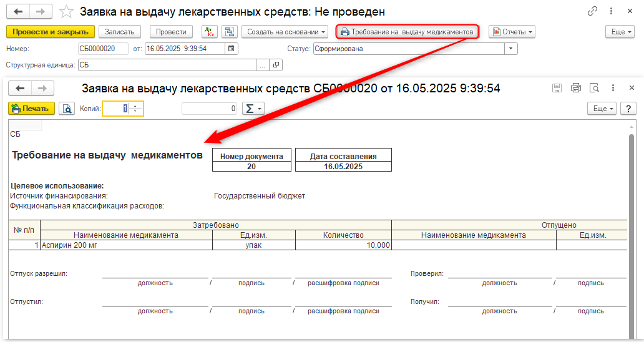The height and width of the screenshot is (342, 644).
Task: Show the Дт/Кт postings icon
Action: (210, 32)
